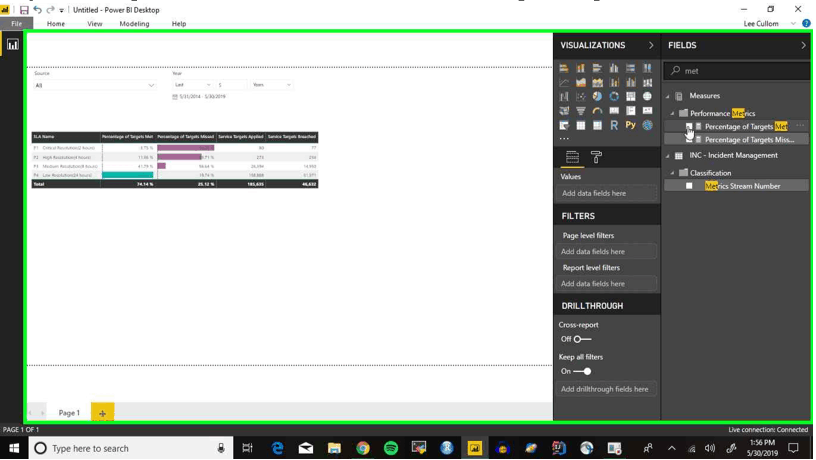The image size is (816, 460).
Task: Select the ArcGIS Maps visual
Action: [x=647, y=125]
